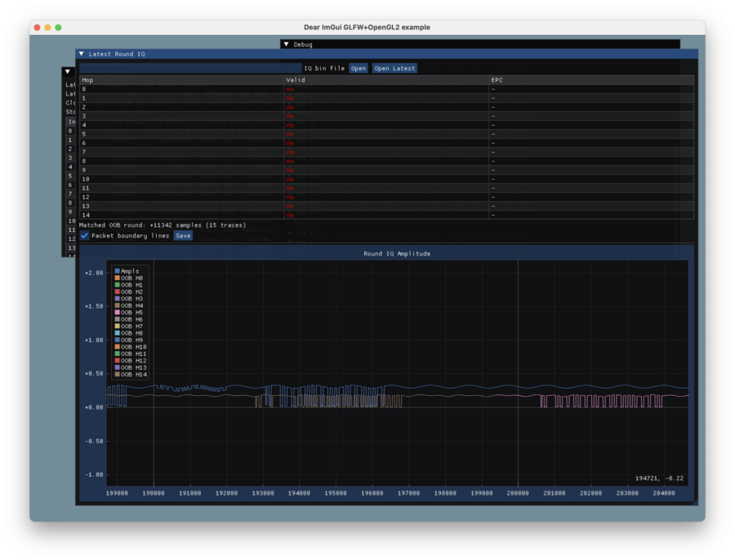Toggle the OOB H3 legend entry
This screenshot has height=560, width=735.
click(x=129, y=299)
